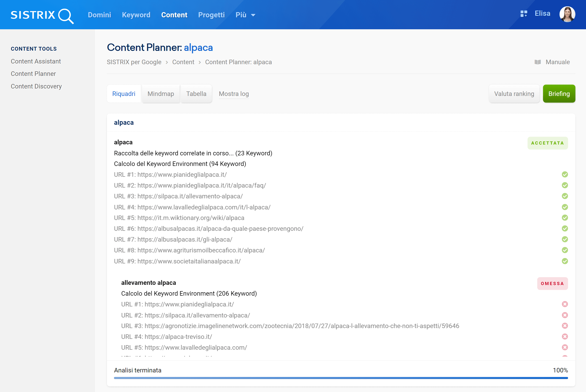586x392 pixels.
Task: Click the Manuale book icon
Action: (x=538, y=62)
